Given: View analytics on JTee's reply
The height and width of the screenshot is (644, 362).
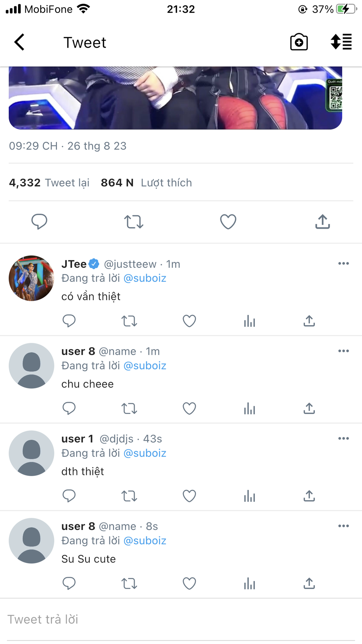Looking at the screenshot, I should (x=249, y=321).
